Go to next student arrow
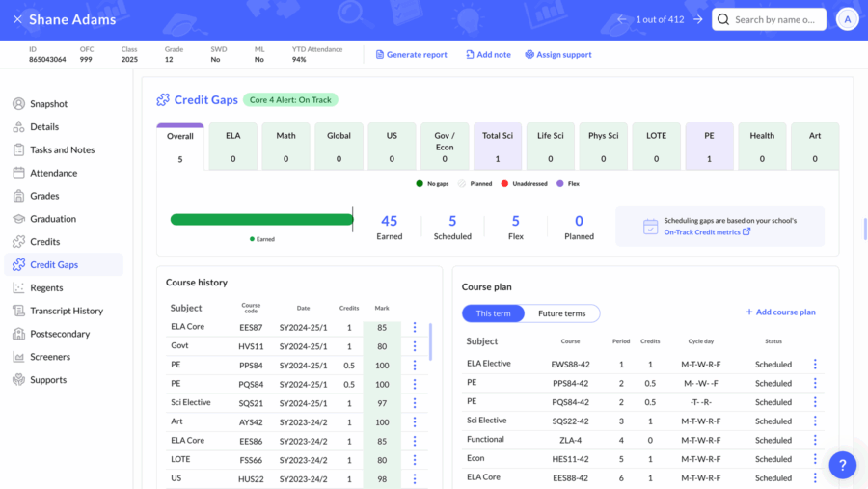The height and width of the screenshot is (489, 868). coord(698,19)
